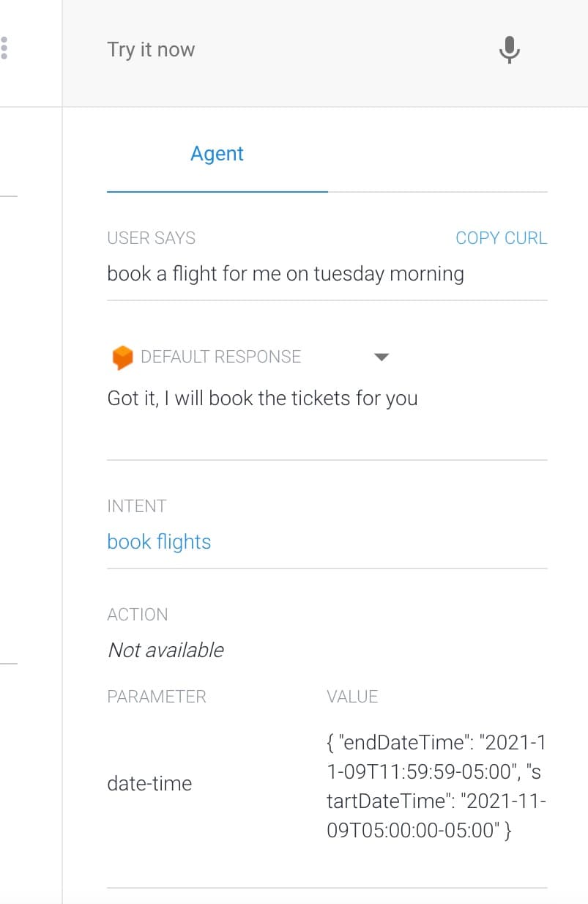
Task: Click the orange Dialogflow cube icon
Action: tap(122, 357)
